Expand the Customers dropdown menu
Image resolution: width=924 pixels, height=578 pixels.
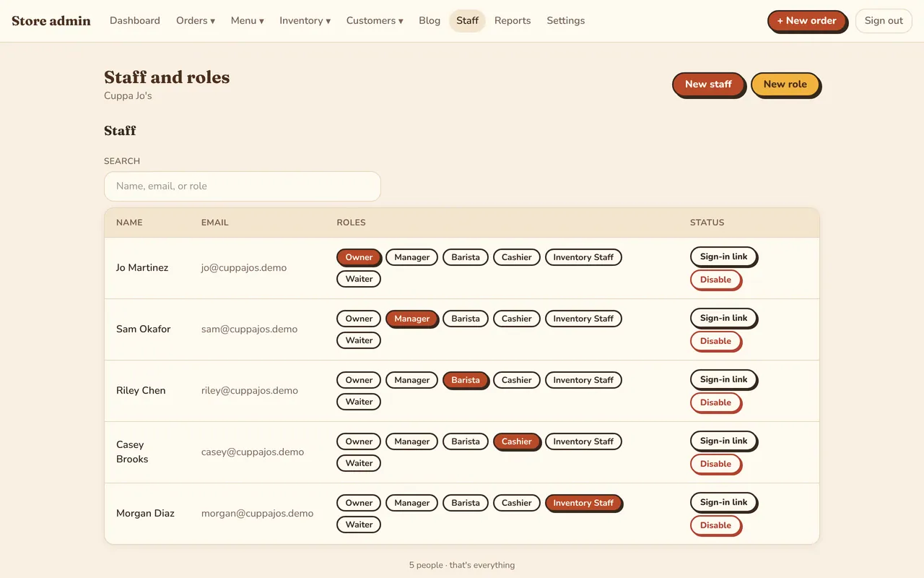(x=375, y=21)
